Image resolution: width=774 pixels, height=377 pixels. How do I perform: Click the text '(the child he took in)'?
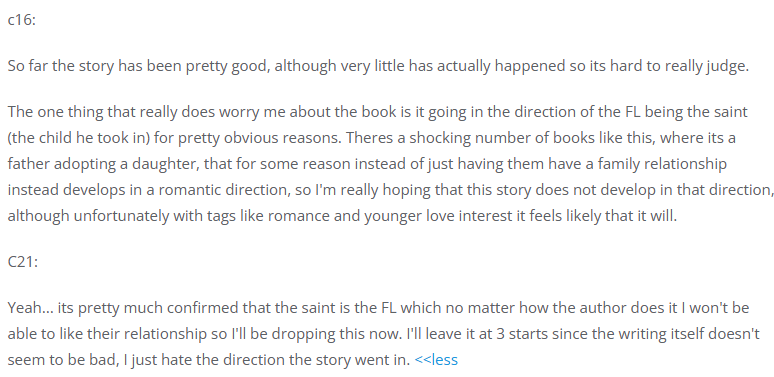[78, 138]
